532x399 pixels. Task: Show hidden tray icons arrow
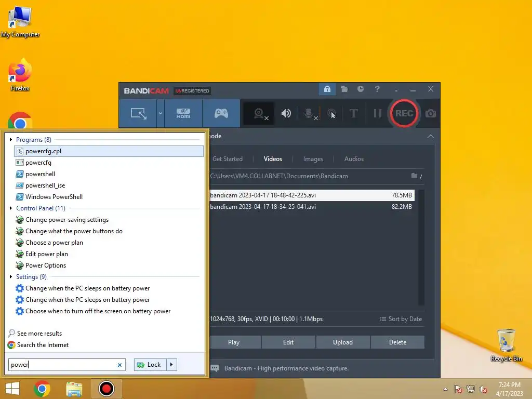[445, 389]
